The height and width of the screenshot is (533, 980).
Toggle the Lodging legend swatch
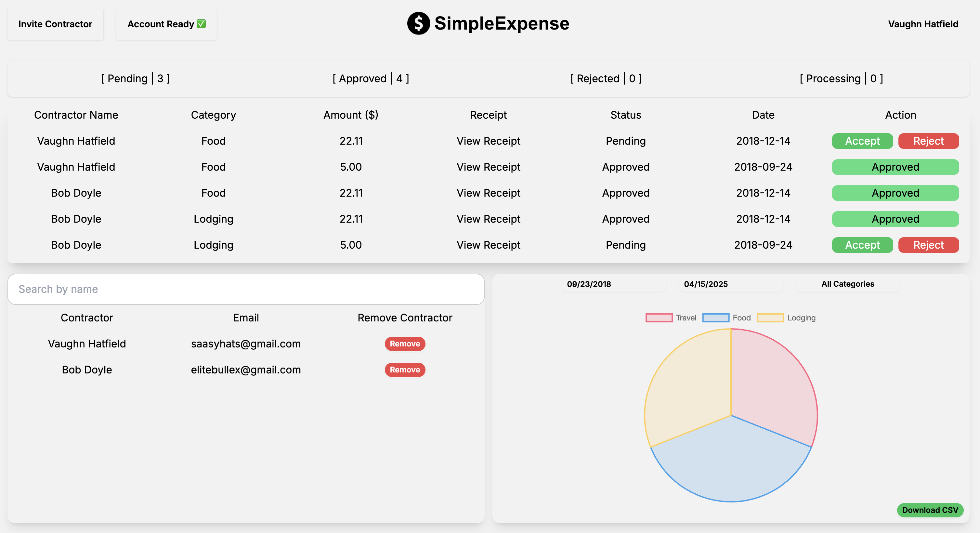tap(770, 318)
